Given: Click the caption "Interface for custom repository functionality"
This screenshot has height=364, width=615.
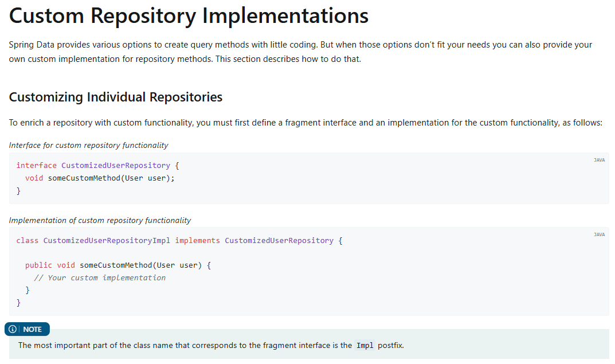Looking at the screenshot, I should point(88,145).
